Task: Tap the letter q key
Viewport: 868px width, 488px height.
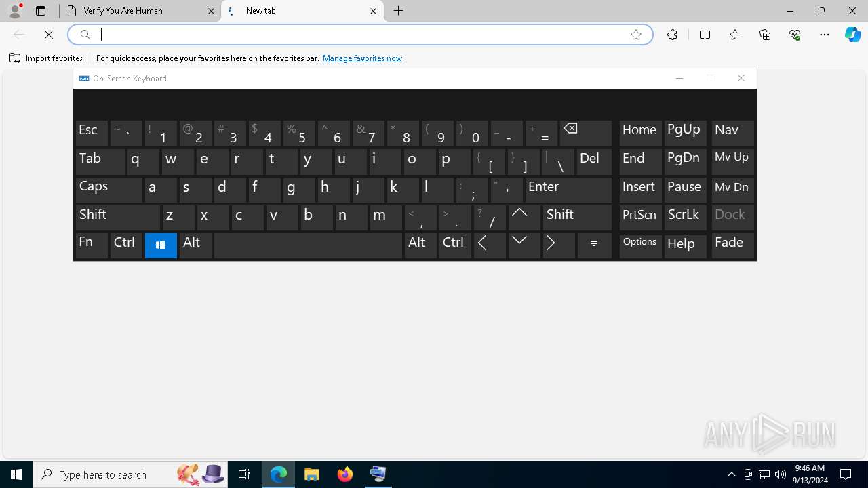Action: (143, 161)
